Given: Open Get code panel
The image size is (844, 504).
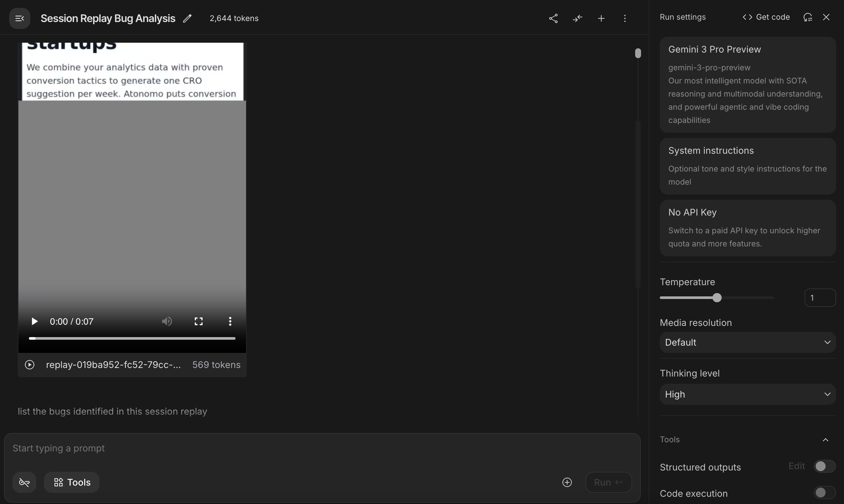Looking at the screenshot, I should [766, 17].
